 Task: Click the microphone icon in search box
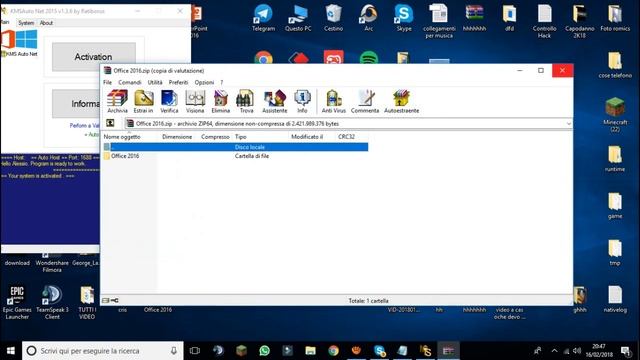173,351
